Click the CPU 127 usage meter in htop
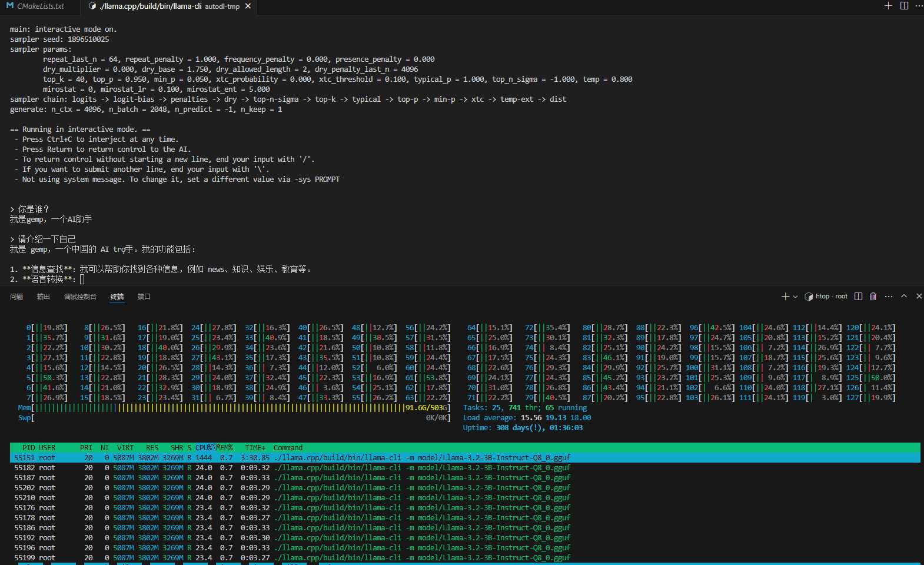924x565 pixels. (871, 398)
